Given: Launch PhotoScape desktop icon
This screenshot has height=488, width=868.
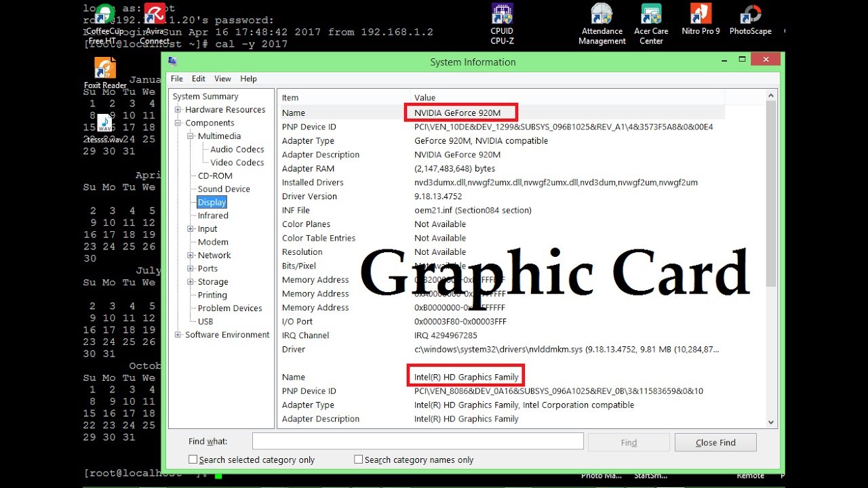Looking at the screenshot, I should click(x=750, y=20).
